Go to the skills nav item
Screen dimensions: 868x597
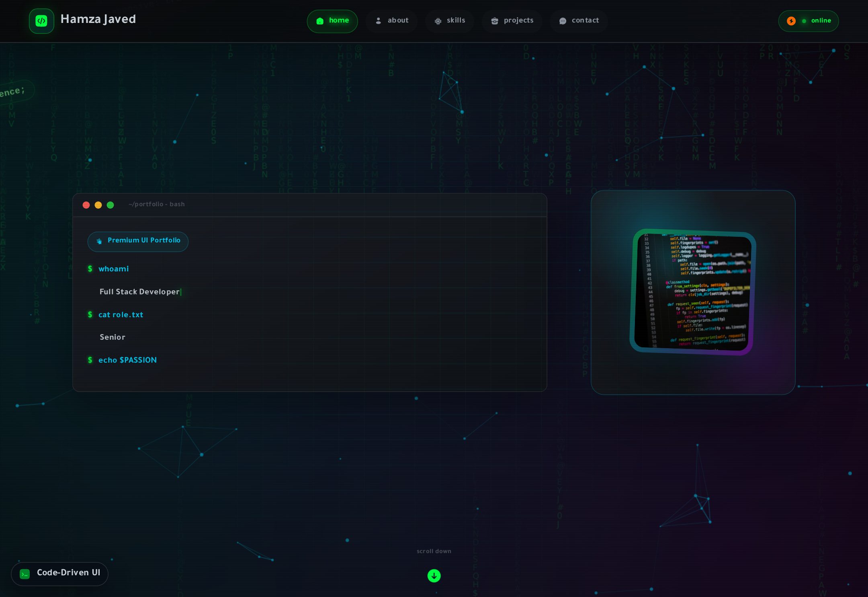pyautogui.click(x=450, y=21)
